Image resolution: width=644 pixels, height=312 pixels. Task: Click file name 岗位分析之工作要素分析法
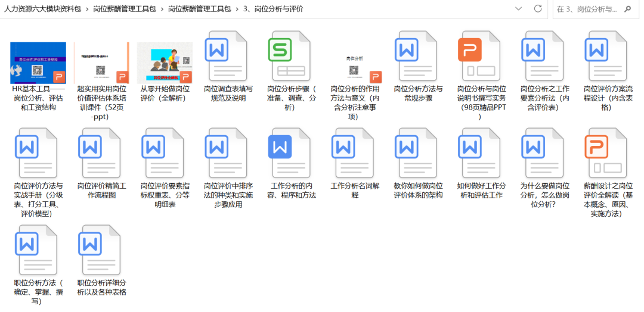click(544, 98)
